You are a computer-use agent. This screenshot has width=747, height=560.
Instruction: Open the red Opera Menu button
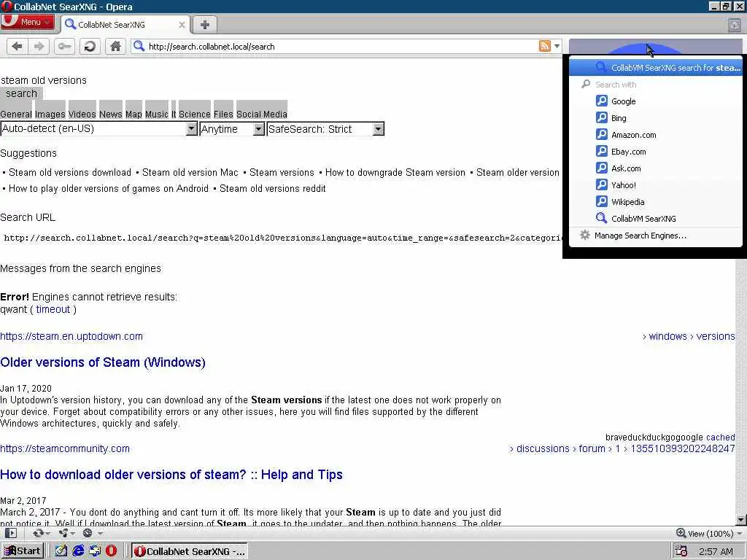(27, 22)
